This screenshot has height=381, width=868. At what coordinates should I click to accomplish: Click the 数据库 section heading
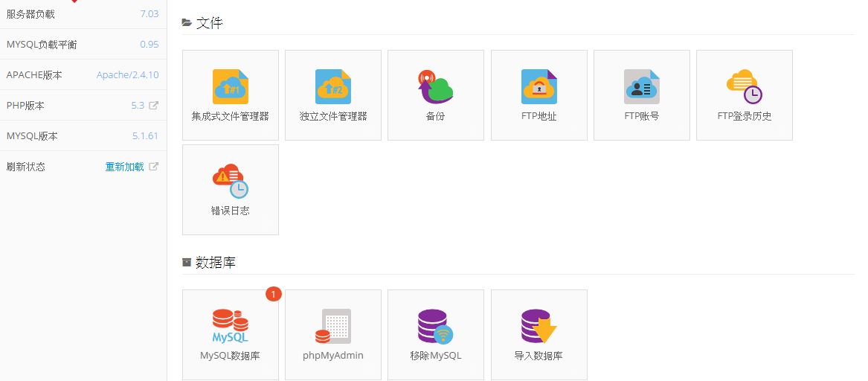coord(216,262)
